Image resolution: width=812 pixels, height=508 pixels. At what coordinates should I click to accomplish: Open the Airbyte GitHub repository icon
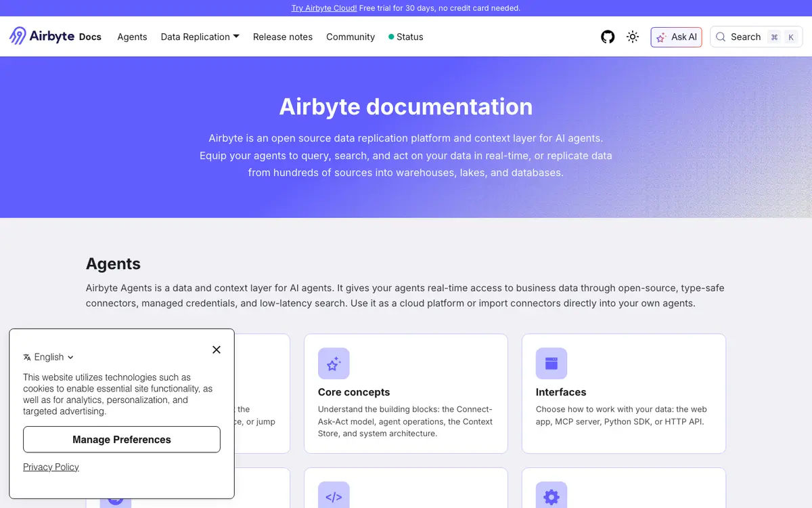click(608, 37)
